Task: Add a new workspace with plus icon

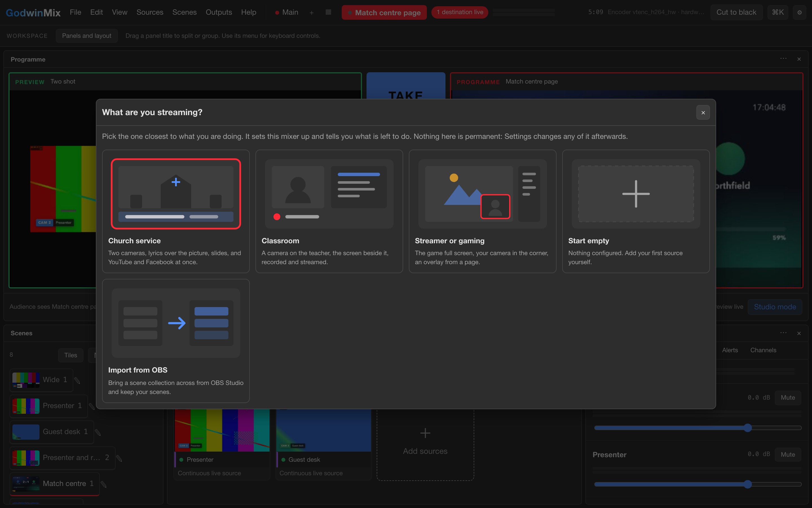Action: 311,13
